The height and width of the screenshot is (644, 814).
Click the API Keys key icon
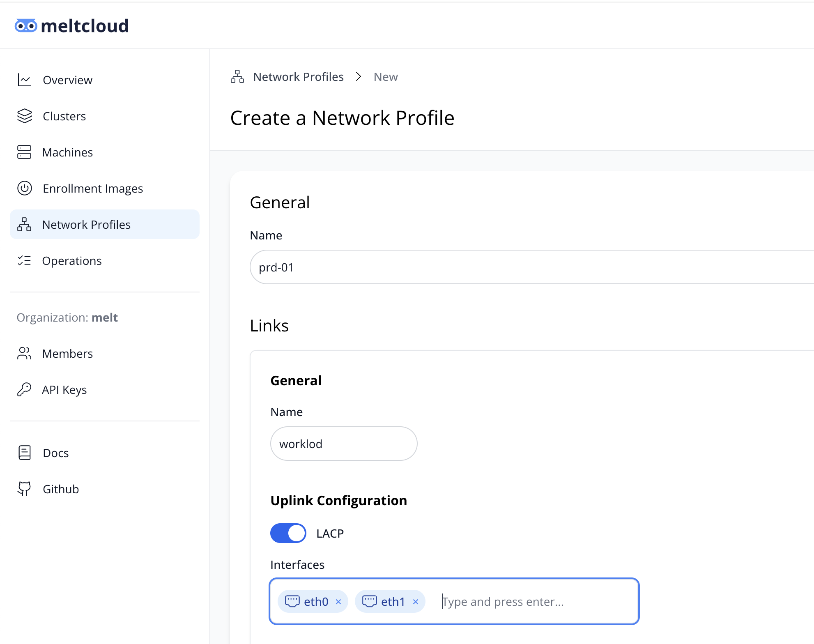coord(24,390)
